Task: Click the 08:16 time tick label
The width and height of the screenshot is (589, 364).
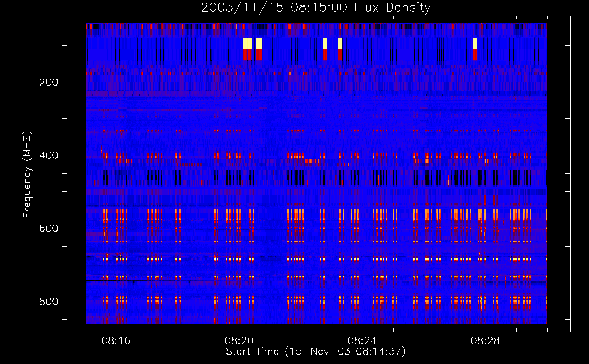Action: [116, 341]
